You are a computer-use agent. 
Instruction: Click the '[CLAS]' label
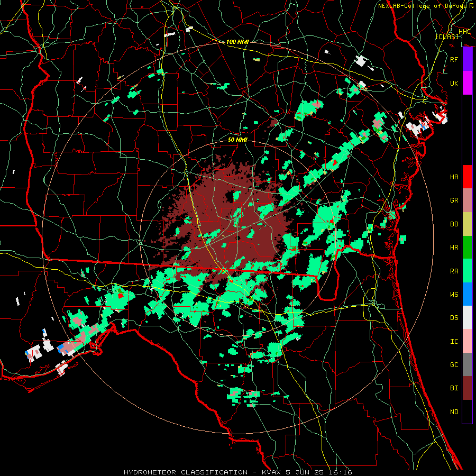pos(447,36)
